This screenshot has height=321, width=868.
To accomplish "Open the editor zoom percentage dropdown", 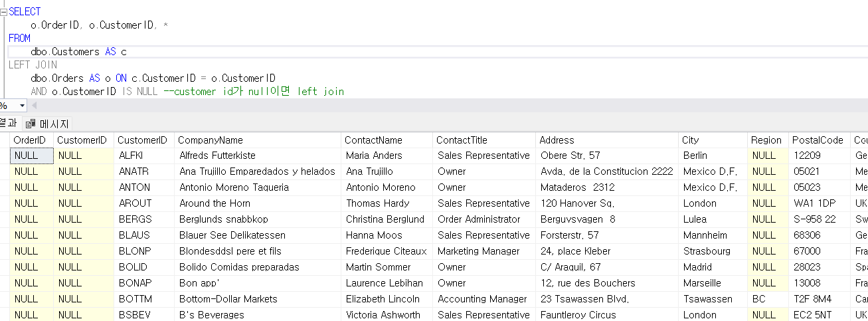I will pos(23,106).
